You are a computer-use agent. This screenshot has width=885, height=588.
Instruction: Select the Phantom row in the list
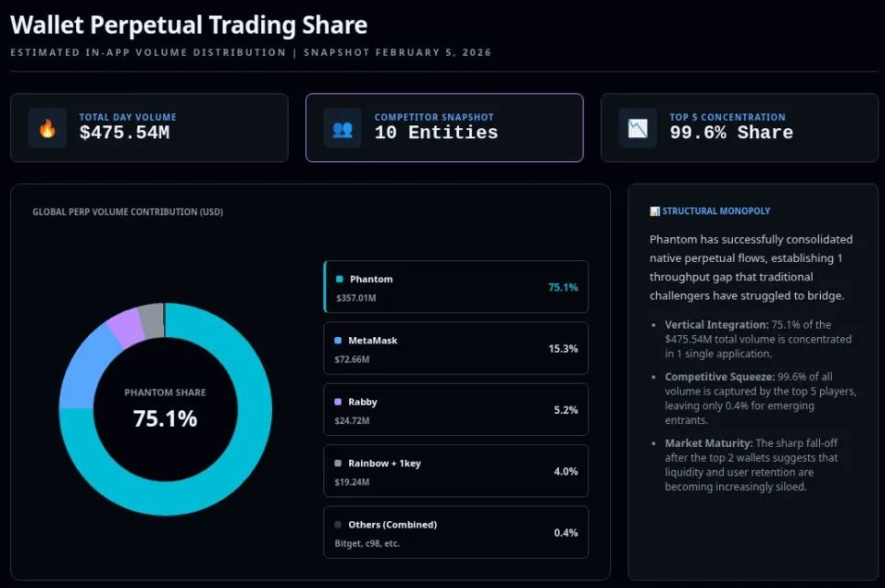(x=455, y=287)
